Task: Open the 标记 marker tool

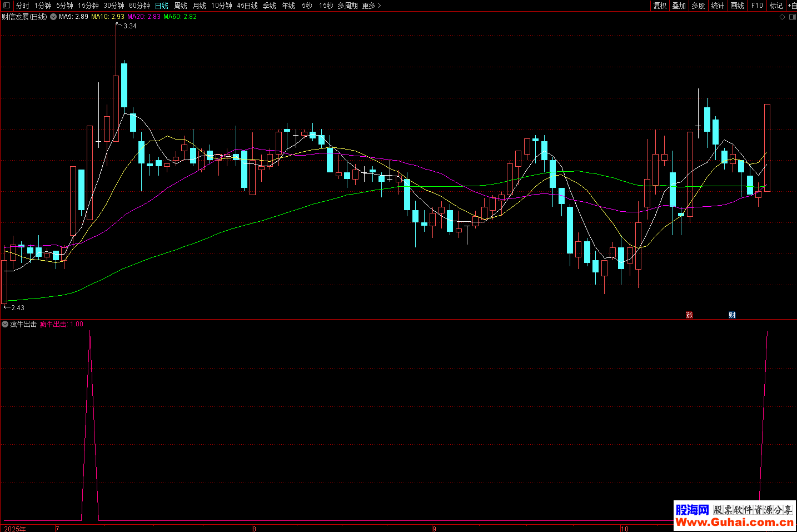Action: click(x=776, y=6)
